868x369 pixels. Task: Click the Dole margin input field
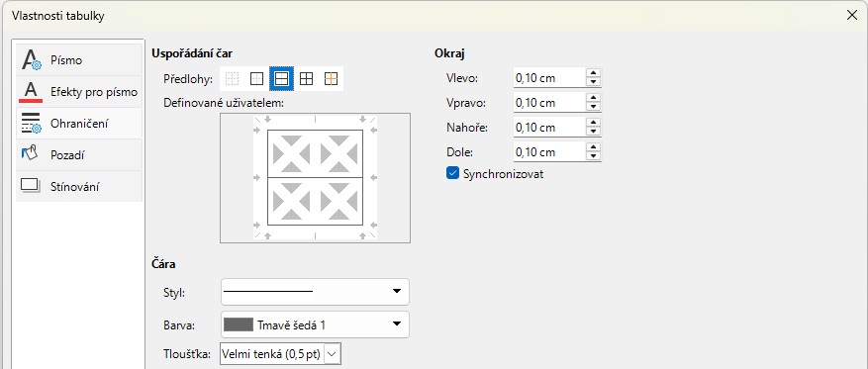[x=549, y=151]
